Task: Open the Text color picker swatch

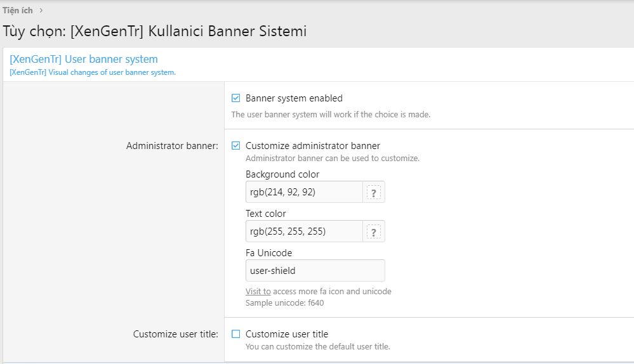Action: pos(374,232)
